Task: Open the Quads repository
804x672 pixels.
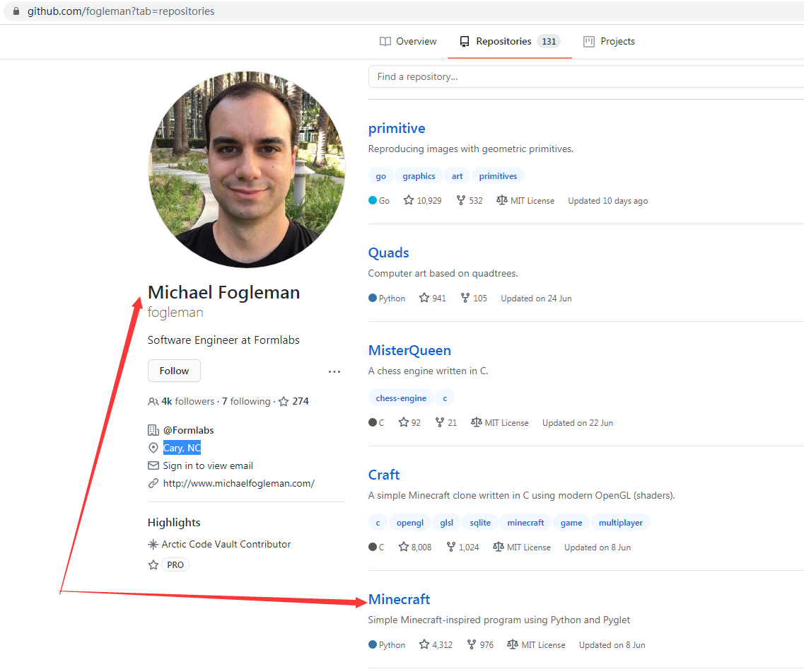Action: [x=389, y=253]
